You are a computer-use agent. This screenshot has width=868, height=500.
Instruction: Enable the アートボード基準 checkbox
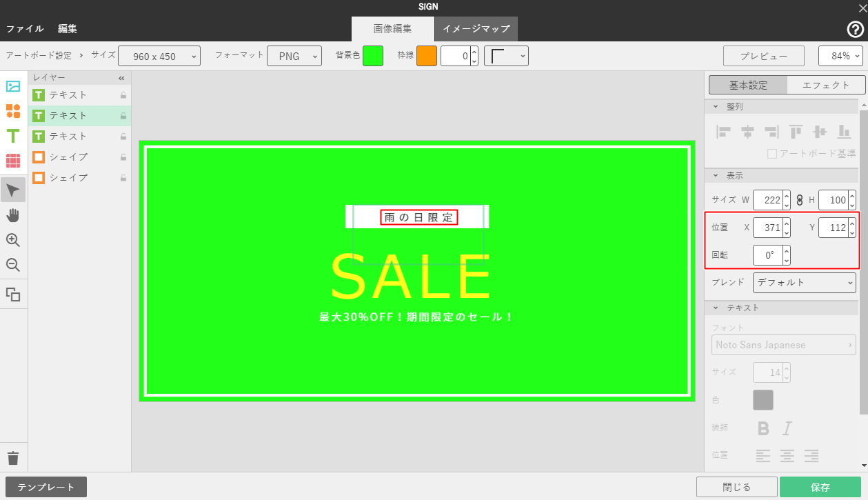tap(772, 153)
